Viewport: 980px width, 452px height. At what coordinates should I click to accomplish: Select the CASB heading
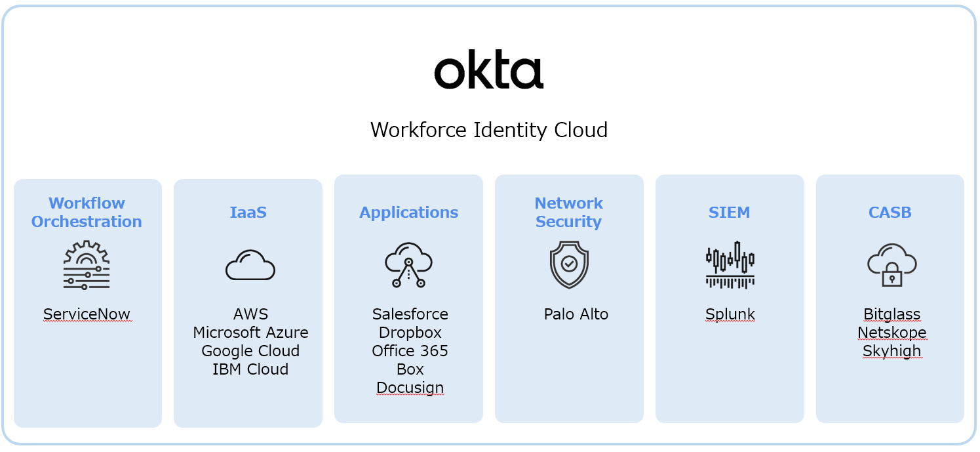(x=890, y=213)
